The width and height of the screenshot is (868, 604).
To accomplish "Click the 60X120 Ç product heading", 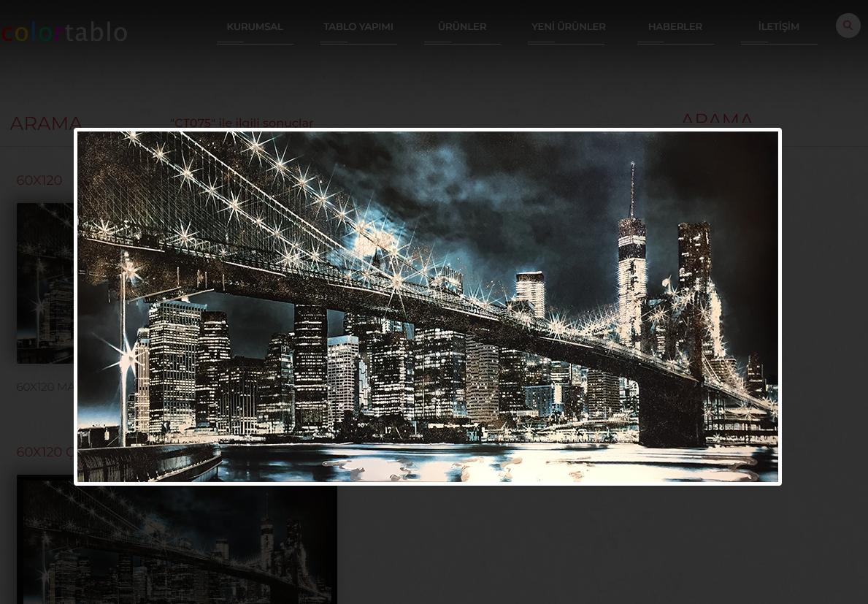I will tap(46, 452).
